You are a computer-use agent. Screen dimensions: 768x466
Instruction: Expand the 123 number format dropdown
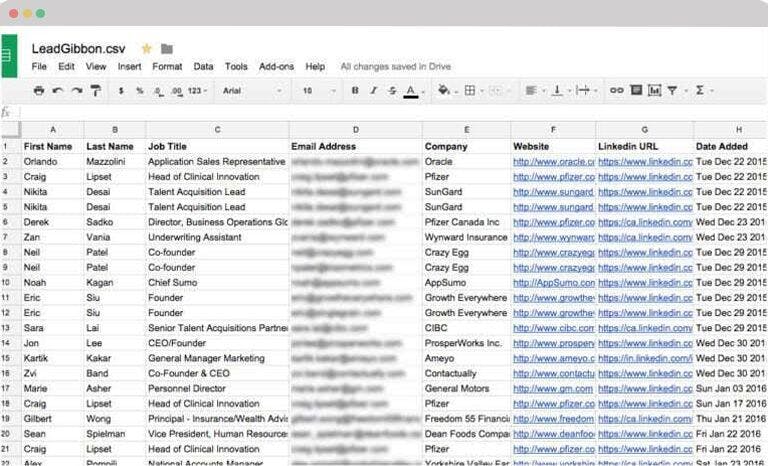point(198,91)
